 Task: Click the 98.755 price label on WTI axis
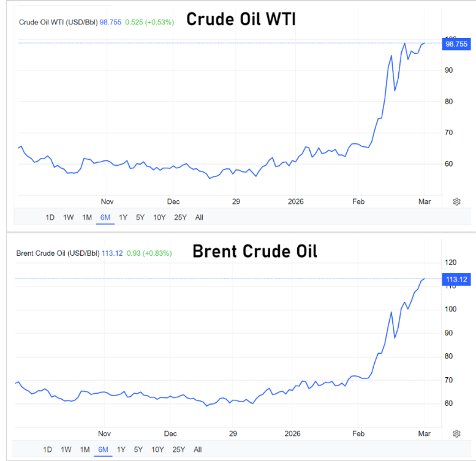[456, 43]
